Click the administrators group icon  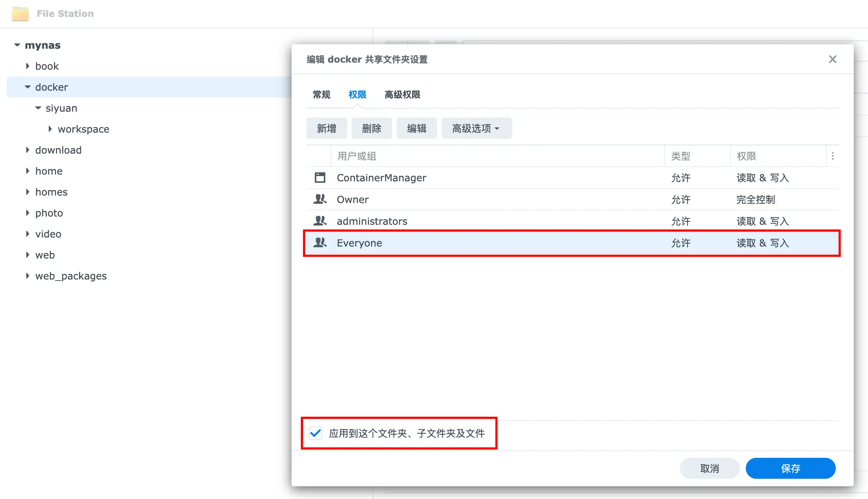coord(320,221)
